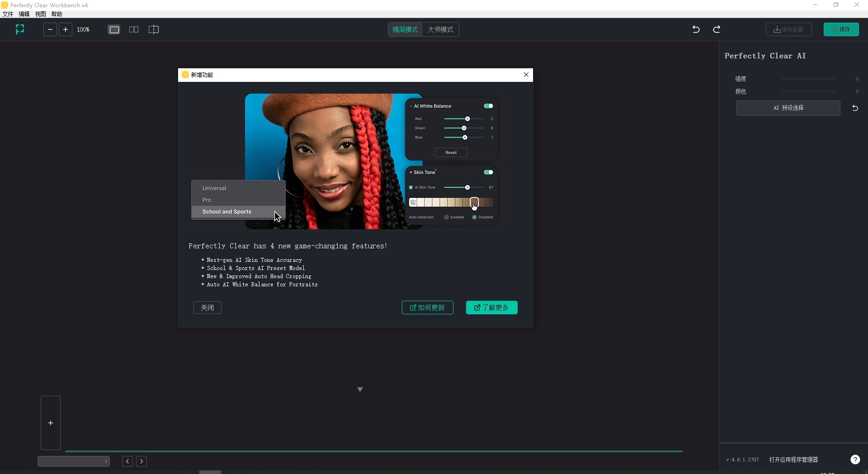868x474 pixels.
Task: Click the zoom in plus icon
Action: [66, 29]
